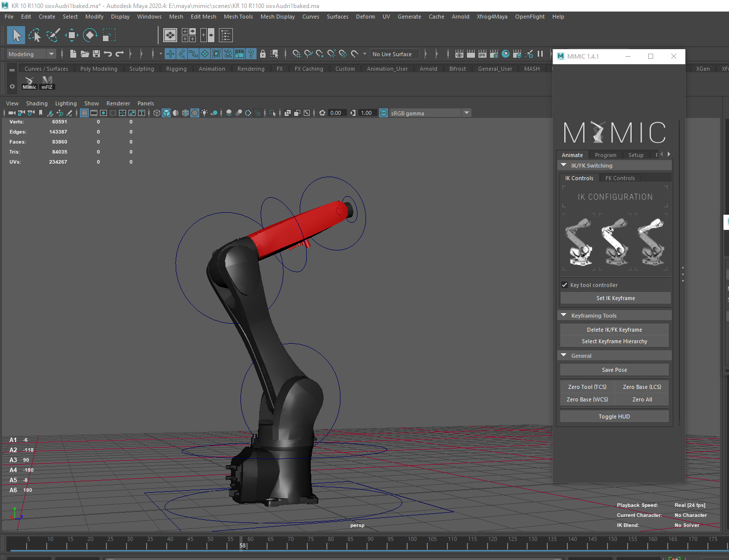
Task: Open the Modeling menu set dropdown
Action: coord(51,54)
